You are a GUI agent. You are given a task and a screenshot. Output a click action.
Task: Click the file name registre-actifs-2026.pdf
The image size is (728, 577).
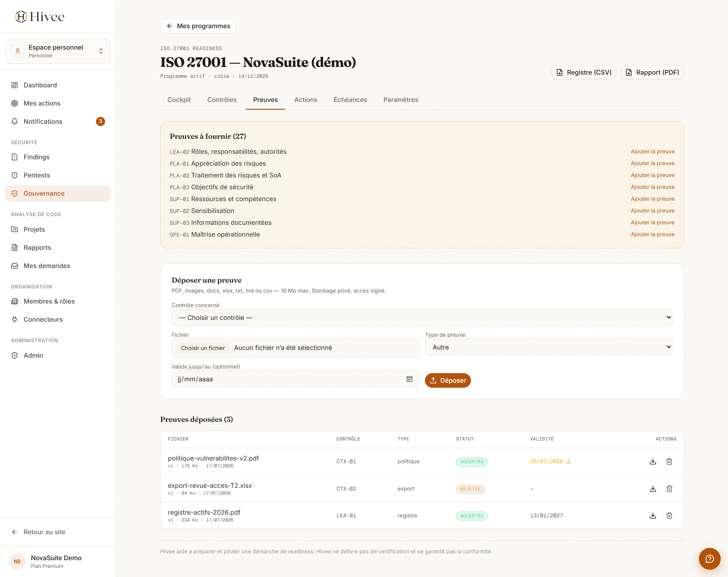pos(204,513)
